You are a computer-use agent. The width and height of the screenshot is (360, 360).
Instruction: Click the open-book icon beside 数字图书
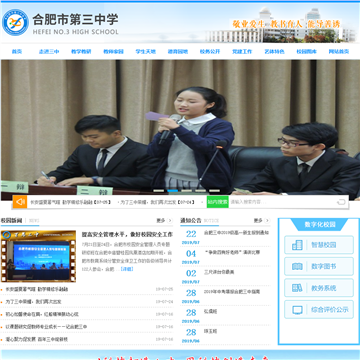[297, 266]
